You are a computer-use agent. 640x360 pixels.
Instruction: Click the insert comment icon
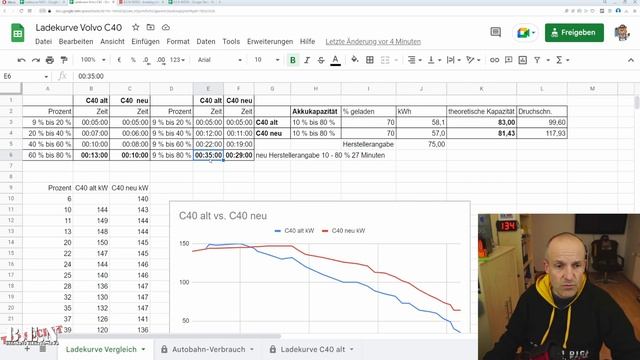tap(508, 60)
